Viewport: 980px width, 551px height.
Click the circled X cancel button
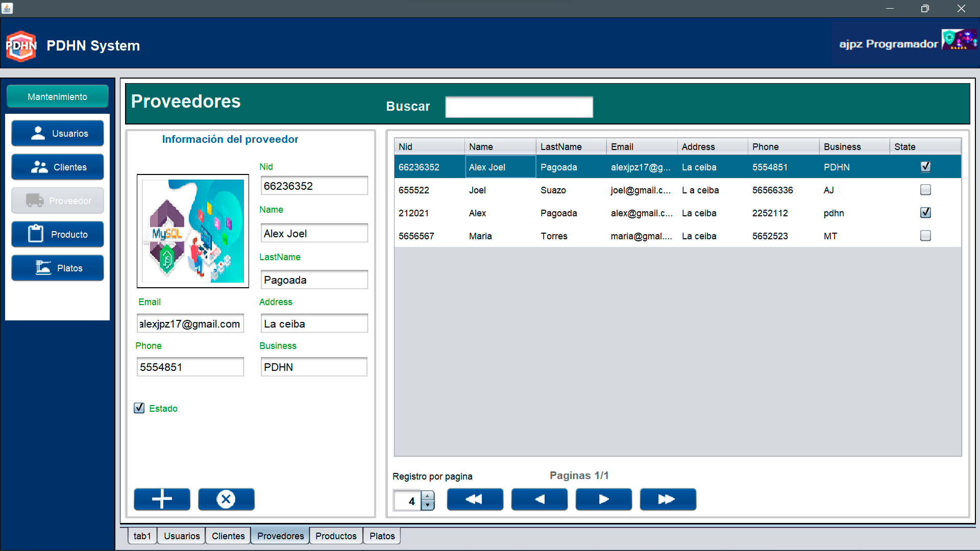(226, 499)
